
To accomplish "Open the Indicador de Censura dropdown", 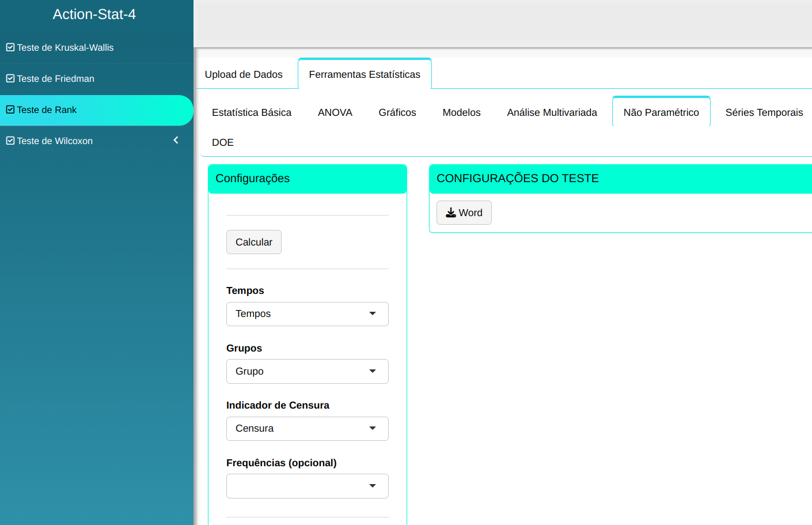I will pos(307,429).
